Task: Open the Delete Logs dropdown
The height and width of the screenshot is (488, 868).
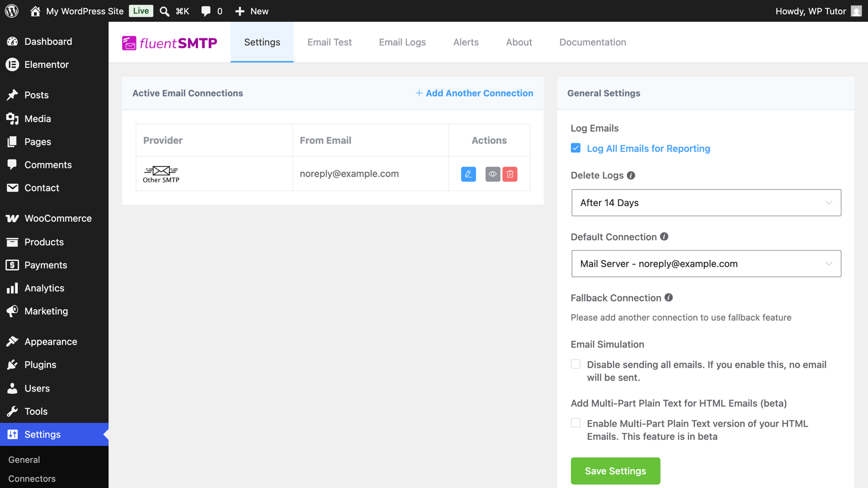Action: click(x=706, y=203)
